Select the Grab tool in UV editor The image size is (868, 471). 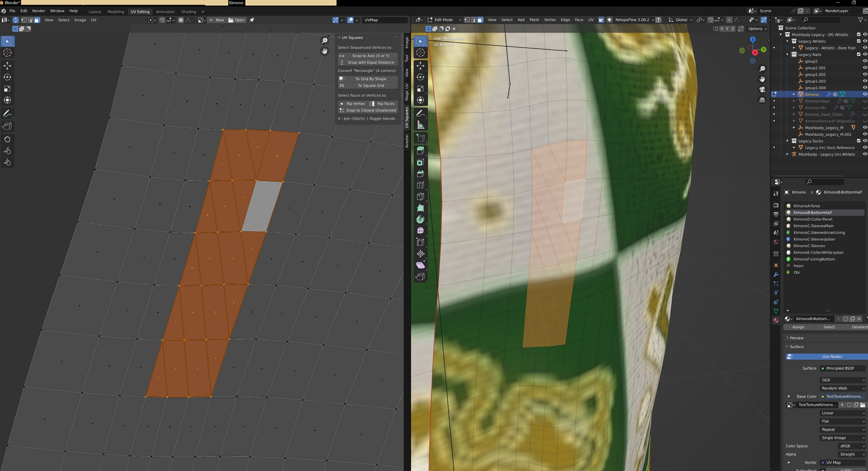[7, 139]
